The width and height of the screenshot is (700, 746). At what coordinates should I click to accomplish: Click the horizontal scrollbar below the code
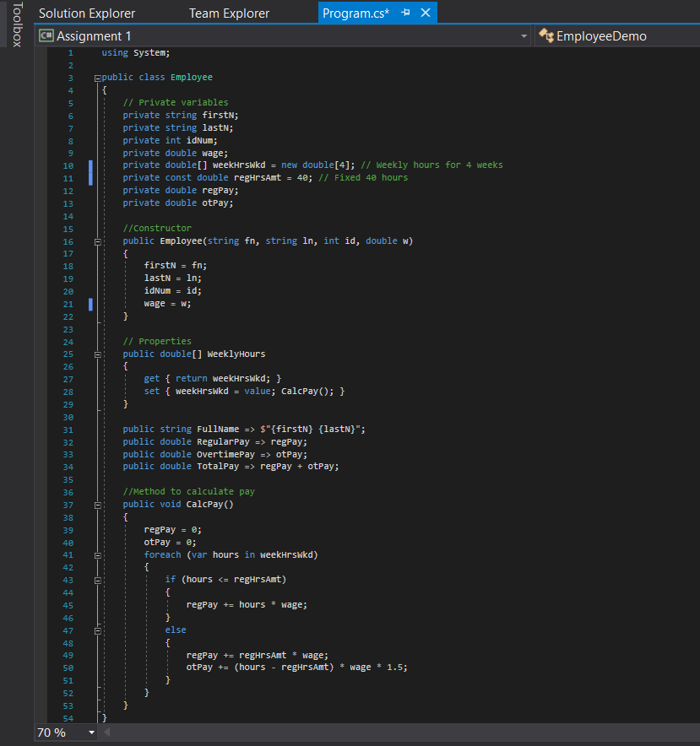pos(380,732)
